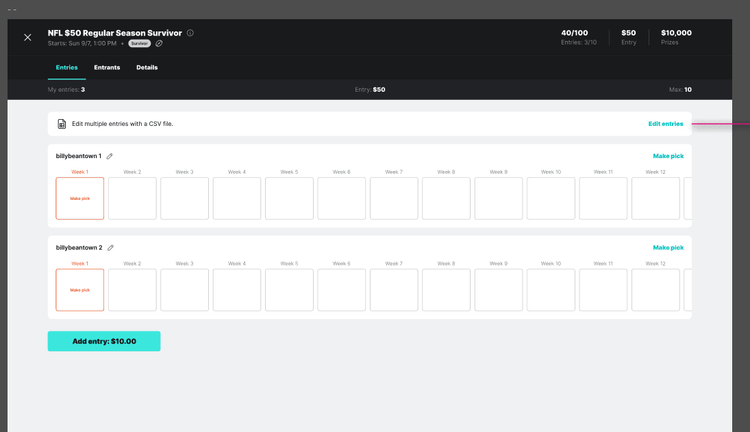This screenshot has width=750, height=432.
Task: Click the Edit entries link
Action: coord(665,124)
